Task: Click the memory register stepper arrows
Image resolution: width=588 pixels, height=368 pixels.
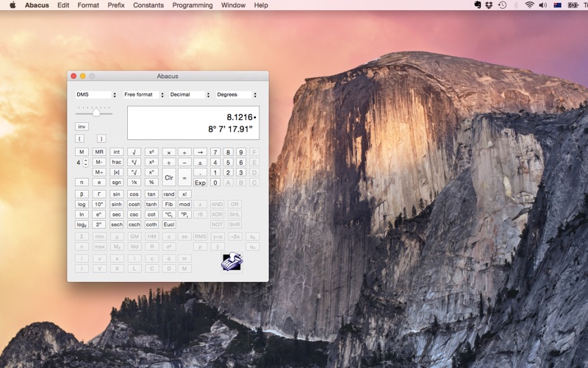Action: tap(85, 163)
